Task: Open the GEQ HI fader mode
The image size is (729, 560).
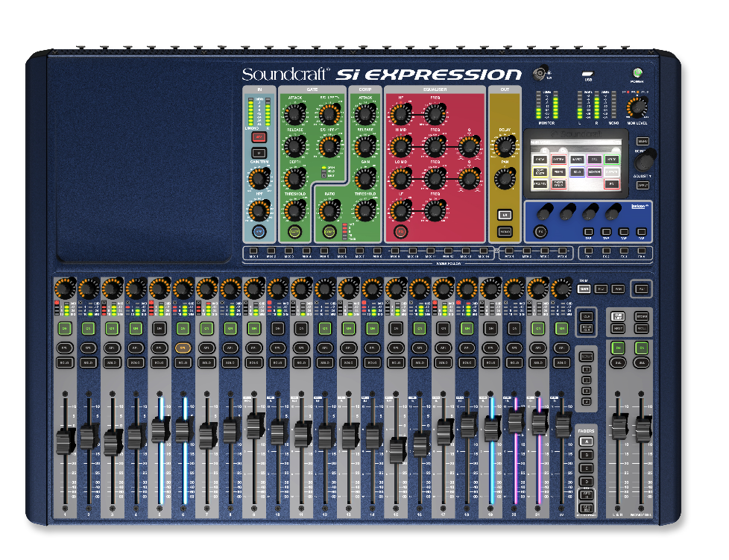Action: click(587, 495)
